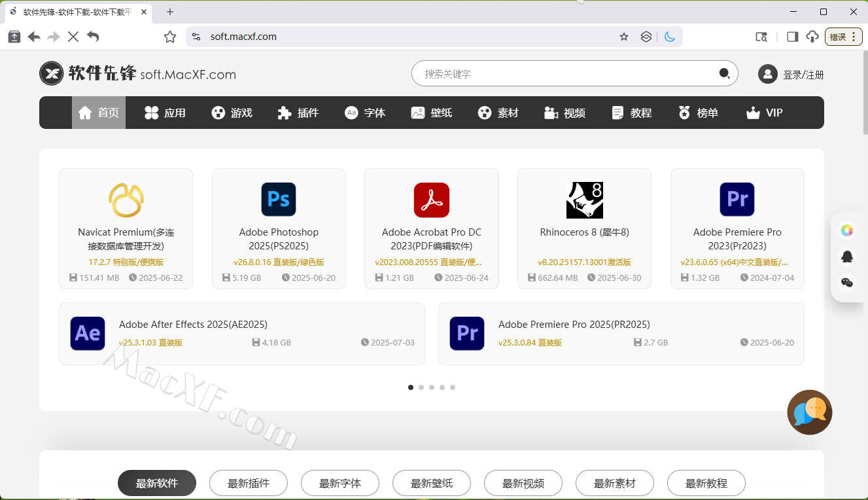
Task: Open the VIP navigation item
Action: coord(764,113)
